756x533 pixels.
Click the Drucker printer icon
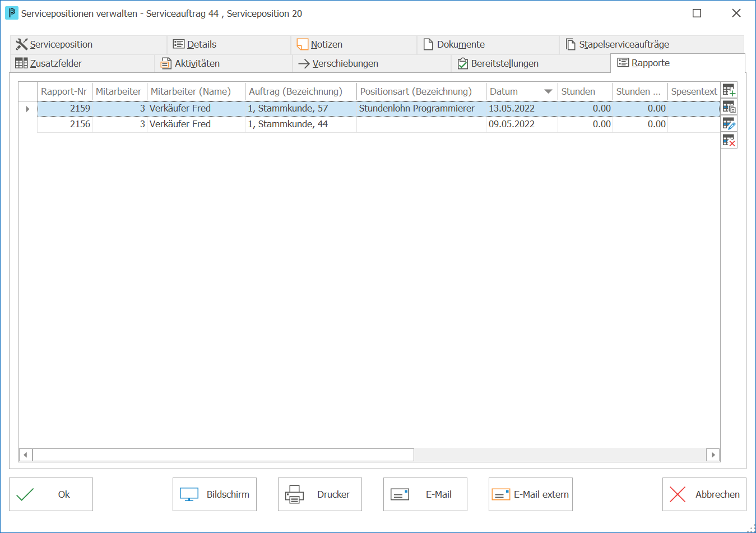[x=294, y=494]
